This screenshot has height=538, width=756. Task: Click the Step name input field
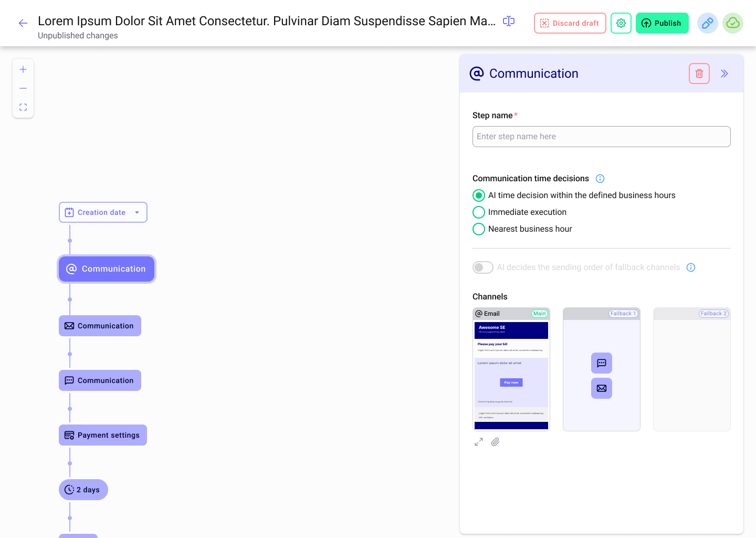click(x=601, y=137)
